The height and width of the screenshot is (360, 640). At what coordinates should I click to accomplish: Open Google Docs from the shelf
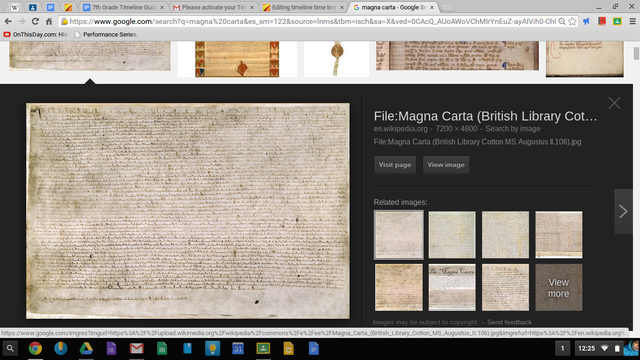click(313, 349)
